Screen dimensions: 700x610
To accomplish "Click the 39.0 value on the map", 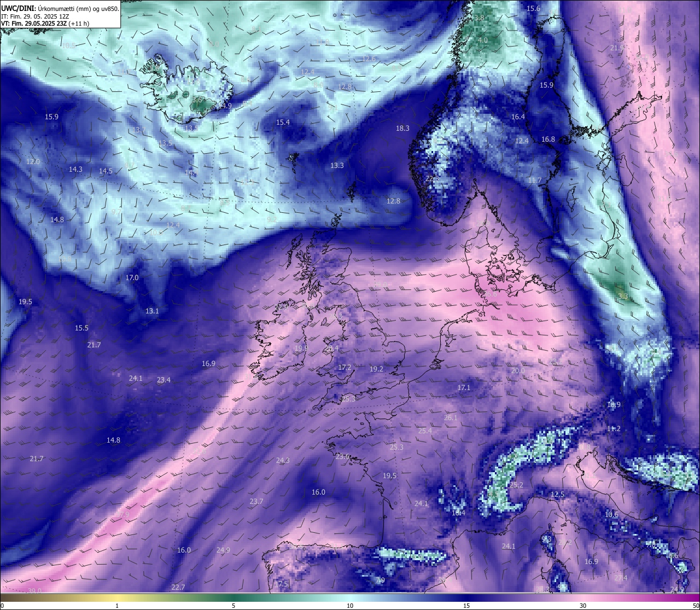I will [35, 591].
